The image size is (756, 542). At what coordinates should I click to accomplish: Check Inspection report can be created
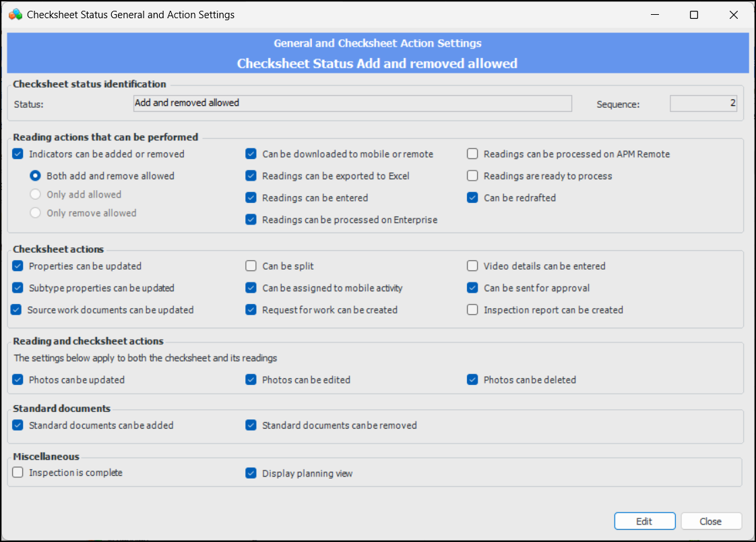click(472, 310)
